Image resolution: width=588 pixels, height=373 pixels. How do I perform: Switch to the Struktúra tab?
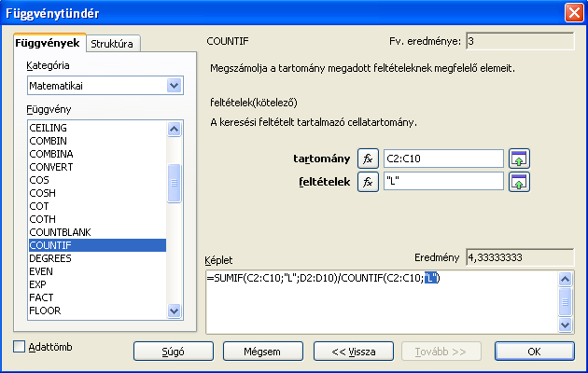(x=112, y=44)
